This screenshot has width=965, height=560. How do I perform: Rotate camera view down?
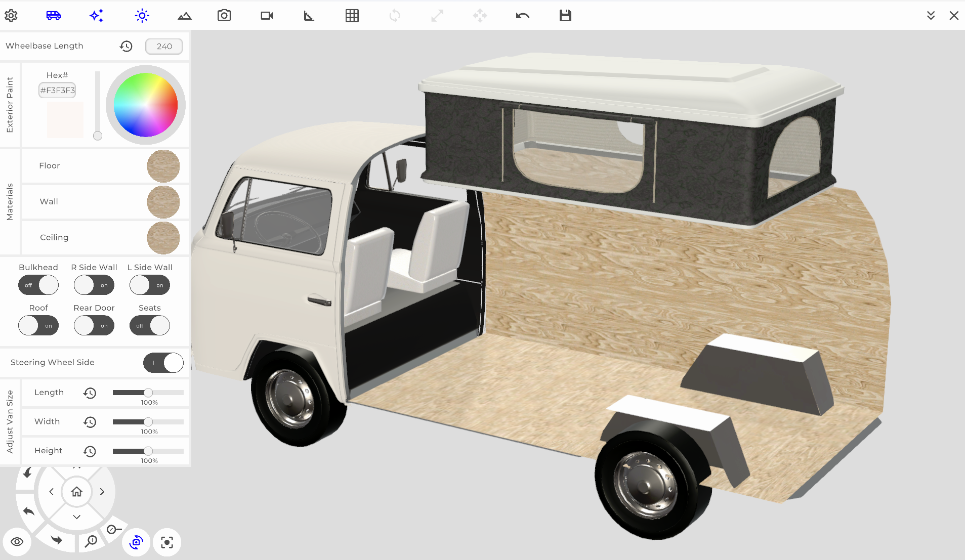point(76,517)
